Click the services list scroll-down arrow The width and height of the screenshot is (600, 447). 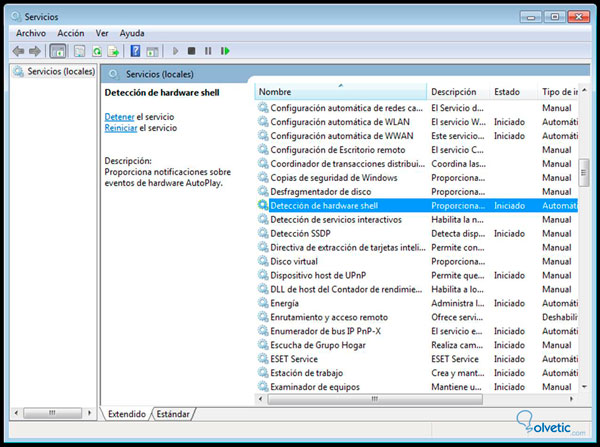click(x=584, y=387)
